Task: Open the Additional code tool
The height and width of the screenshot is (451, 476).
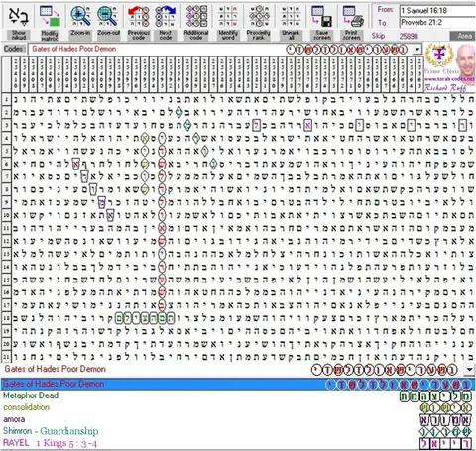Action: 196,16
